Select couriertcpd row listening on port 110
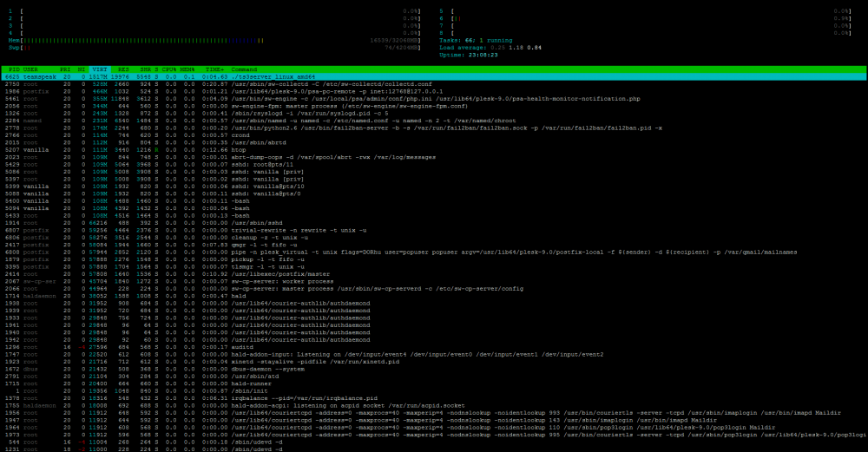The height and width of the screenshot is (452, 868). pyautogui.click(x=434, y=427)
